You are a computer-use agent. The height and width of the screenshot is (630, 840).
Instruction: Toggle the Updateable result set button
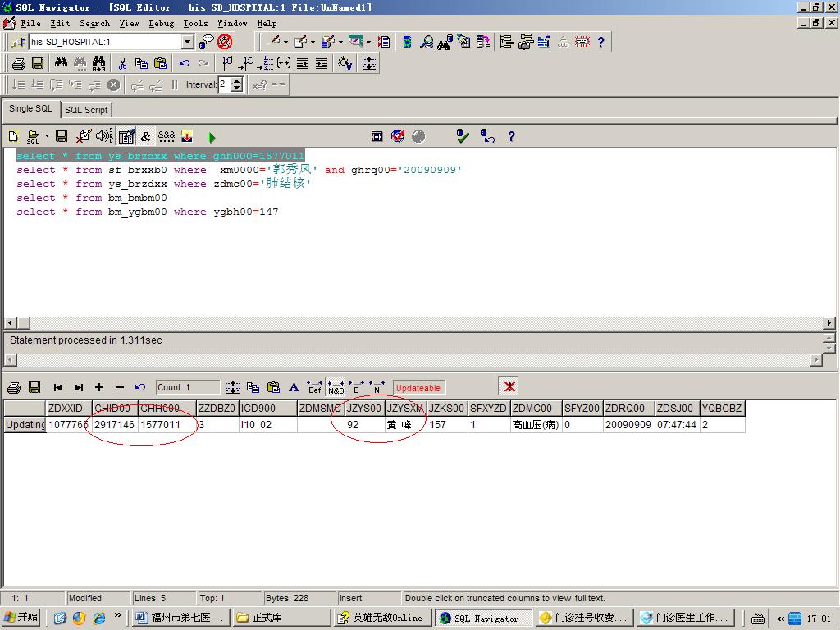(x=418, y=388)
